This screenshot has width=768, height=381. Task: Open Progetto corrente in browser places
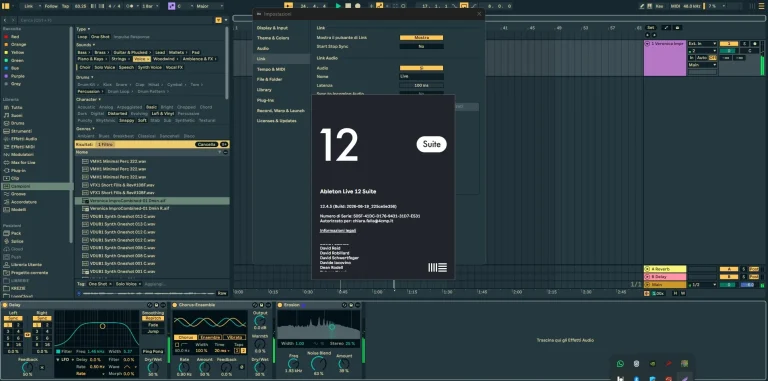click(x=29, y=272)
